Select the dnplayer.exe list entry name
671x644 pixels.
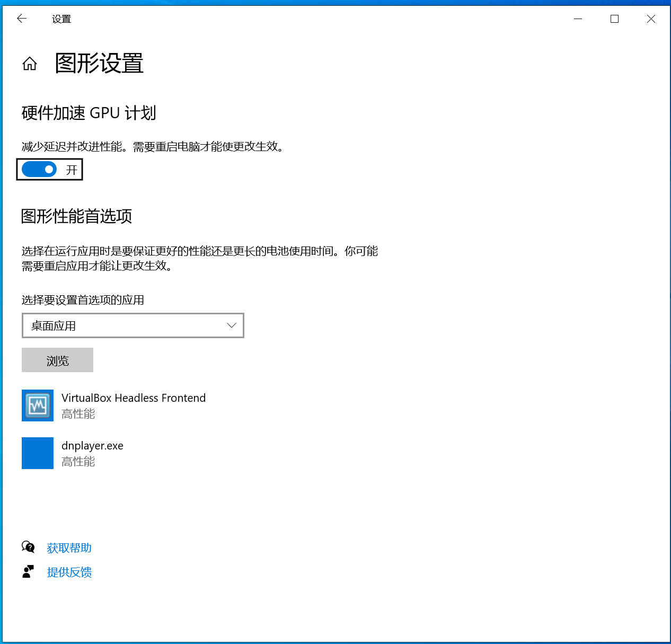(x=92, y=446)
